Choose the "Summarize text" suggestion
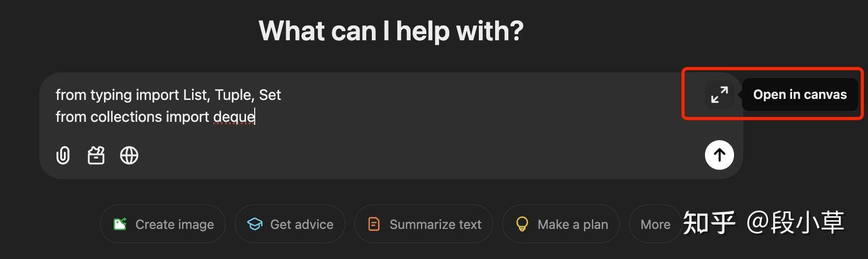This screenshot has width=868, height=259. click(x=424, y=224)
